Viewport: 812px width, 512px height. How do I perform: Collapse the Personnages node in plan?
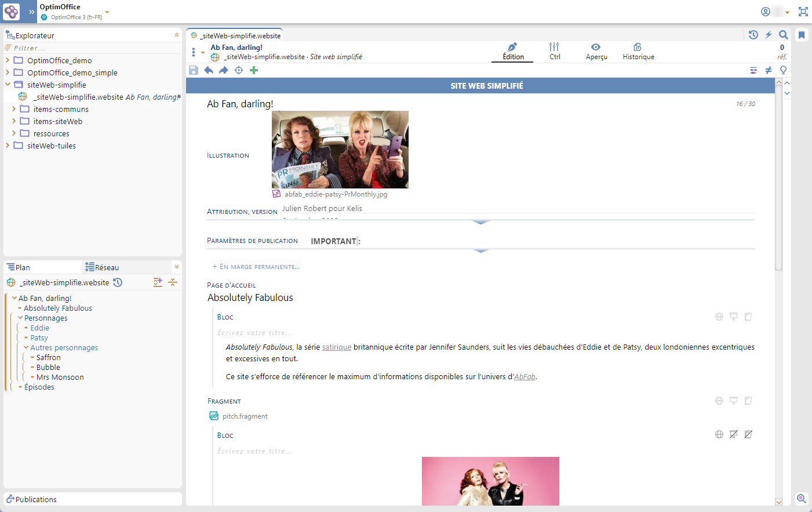pos(20,318)
